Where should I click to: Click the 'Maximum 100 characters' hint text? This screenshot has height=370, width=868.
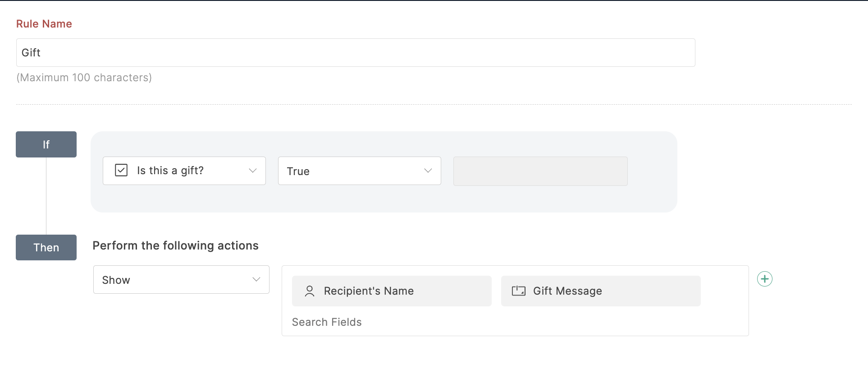pyautogui.click(x=84, y=78)
